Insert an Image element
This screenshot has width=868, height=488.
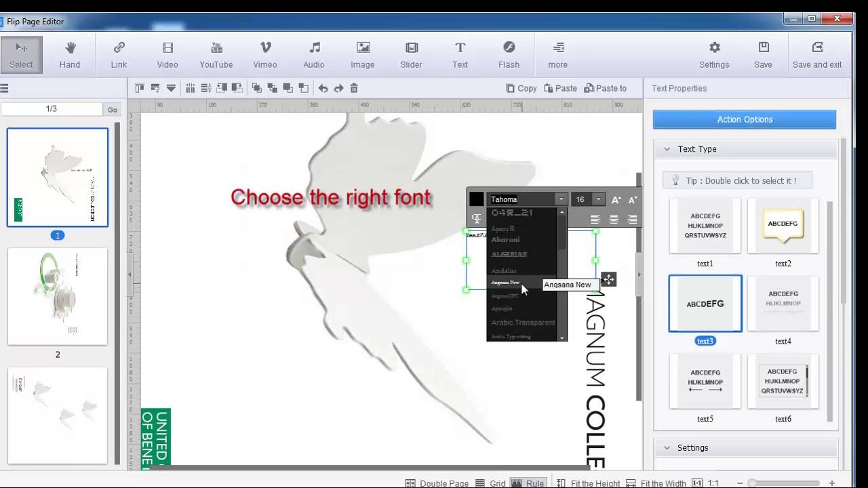coord(363,55)
